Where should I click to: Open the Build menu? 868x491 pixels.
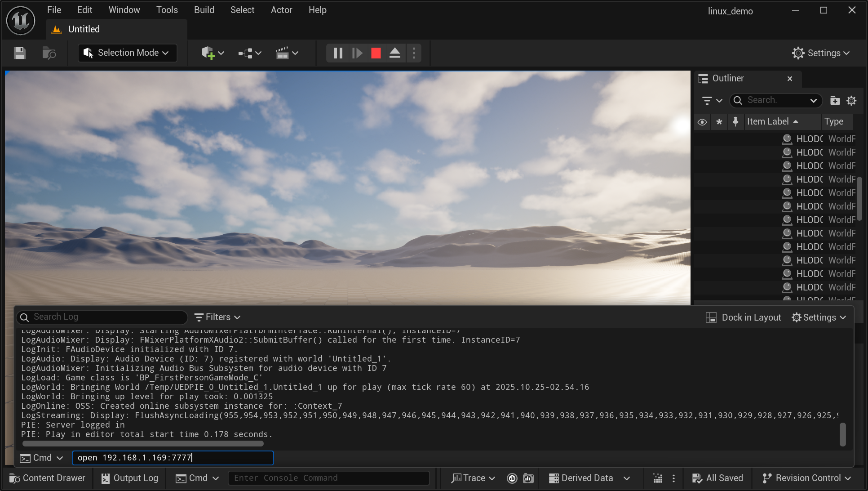click(x=204, y=10)
